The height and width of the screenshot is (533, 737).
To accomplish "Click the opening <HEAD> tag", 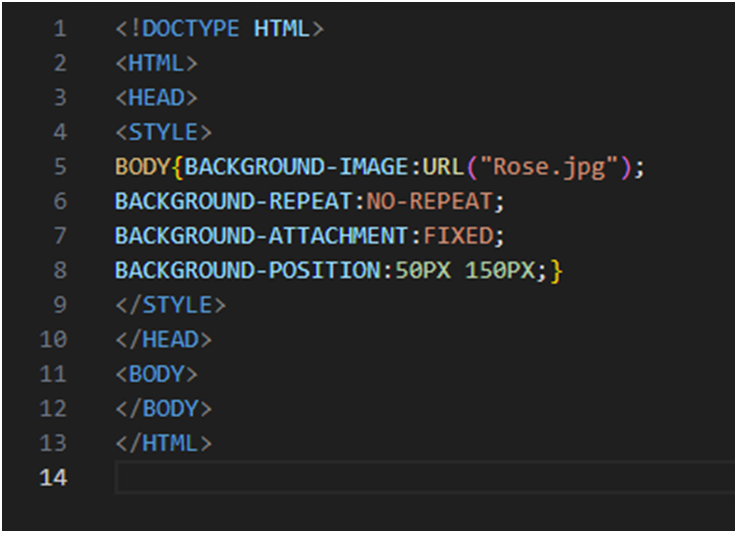I will pyautogui.click(x=157, y=98).
